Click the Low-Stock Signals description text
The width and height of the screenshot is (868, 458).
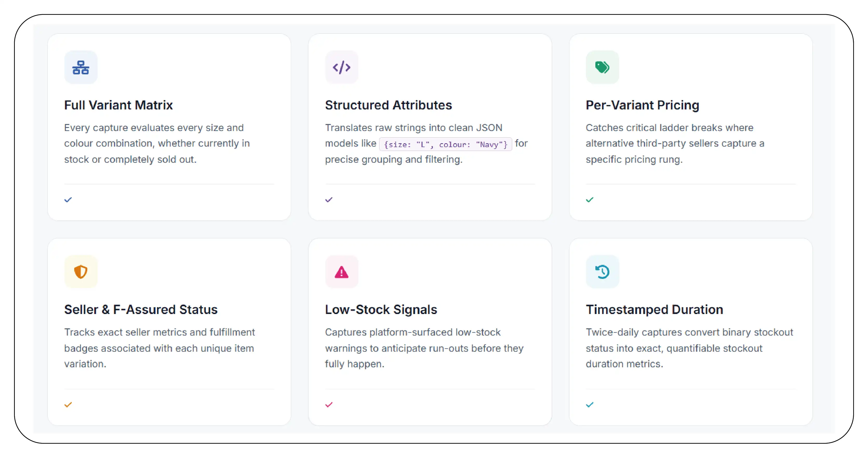[x=424, y=348]
